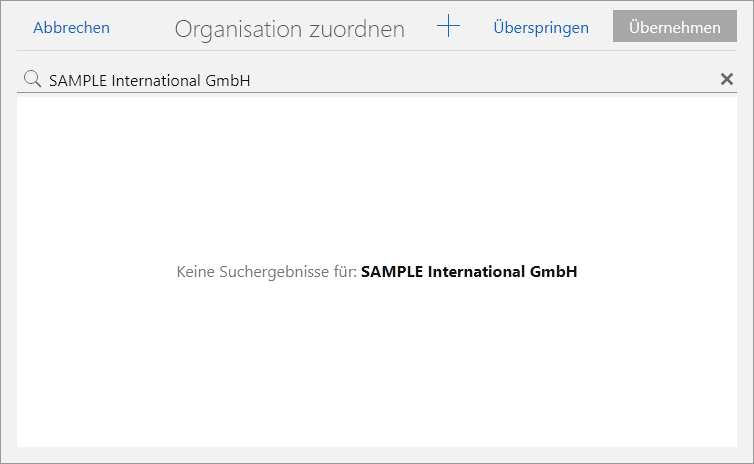754x464 pixels.
Task: Clear the search text with the X icon
Action: [x=727, y=80]
